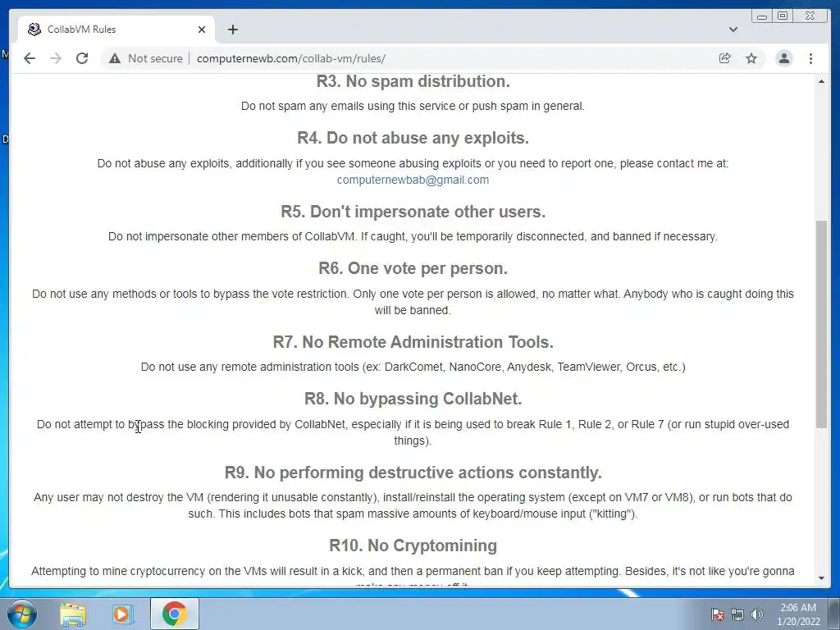Click the scrollbar down arrow

[821, 578]
